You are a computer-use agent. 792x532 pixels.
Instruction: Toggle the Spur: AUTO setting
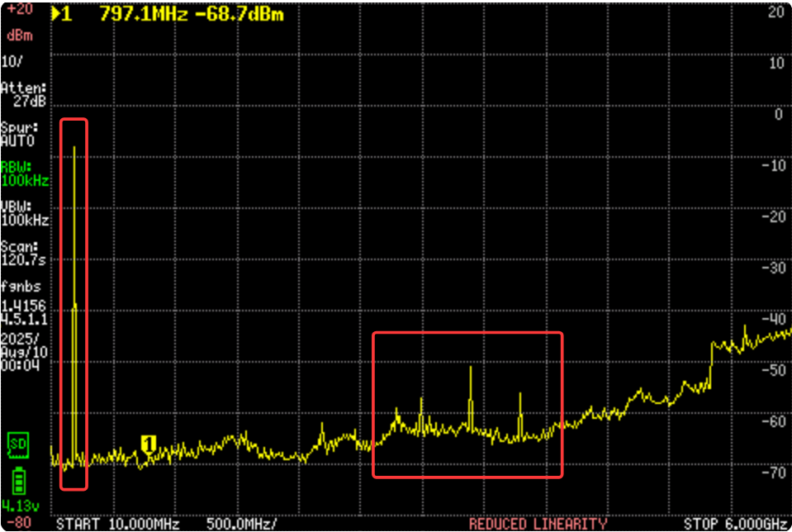coord(19,134)
